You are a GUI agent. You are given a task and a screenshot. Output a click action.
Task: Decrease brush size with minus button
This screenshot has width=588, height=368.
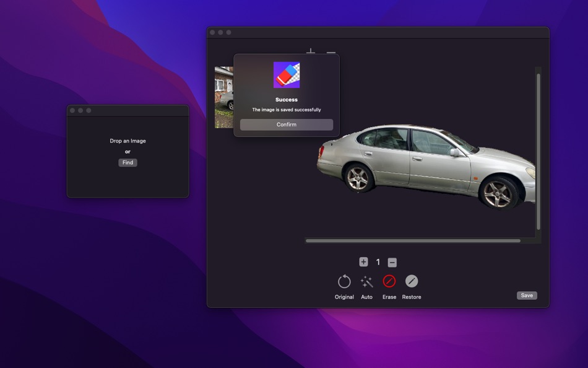click(x=392, y=263)
